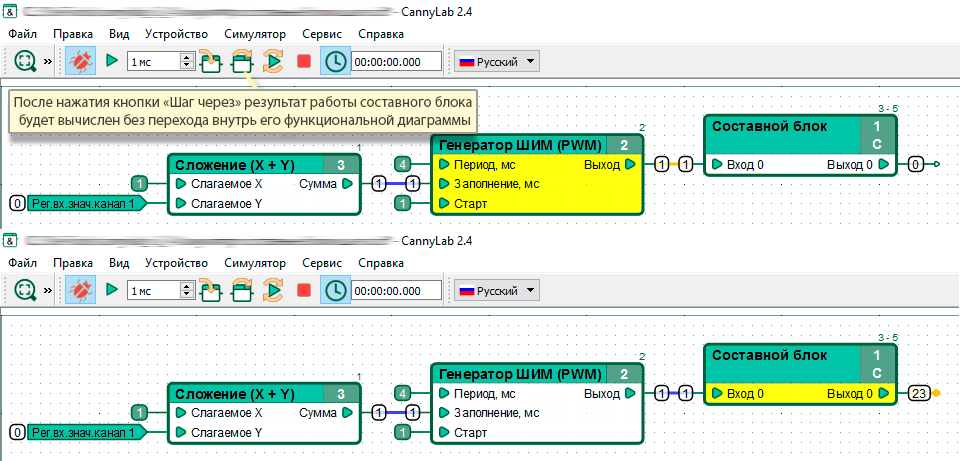Open the Устройство menu in top window
The width and height of the screenshot is (960, 461).
click(176, 34)
